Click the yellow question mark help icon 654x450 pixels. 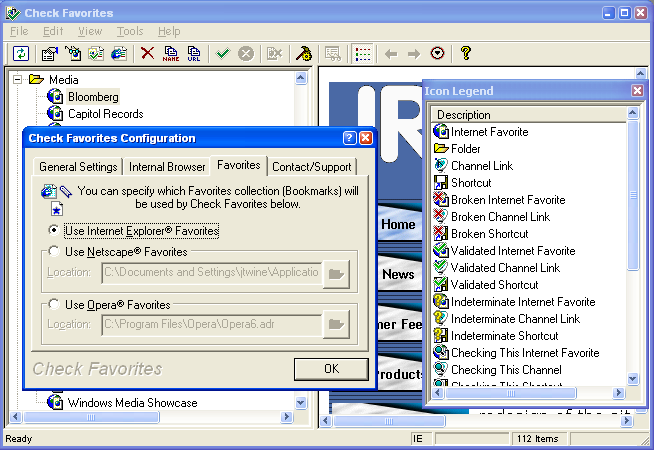(x=466, y=53)
